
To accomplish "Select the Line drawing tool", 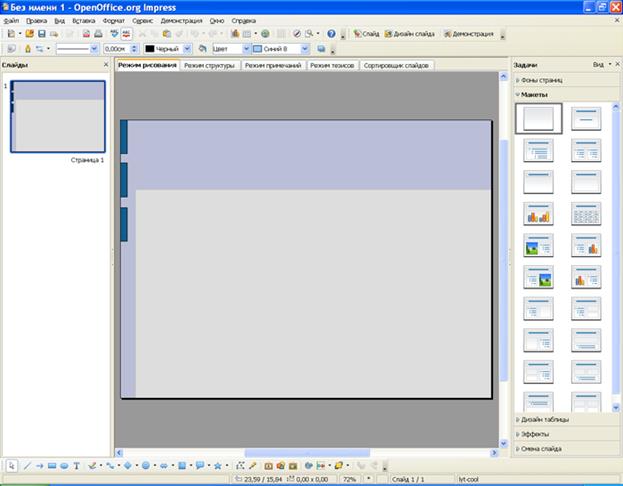I will coord(27,466).
